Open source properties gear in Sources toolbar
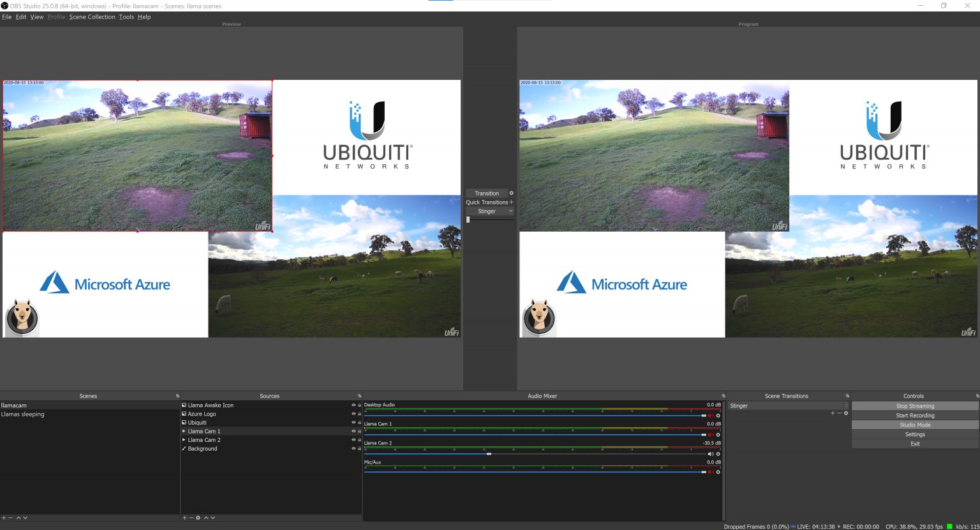 click(198, 518)
